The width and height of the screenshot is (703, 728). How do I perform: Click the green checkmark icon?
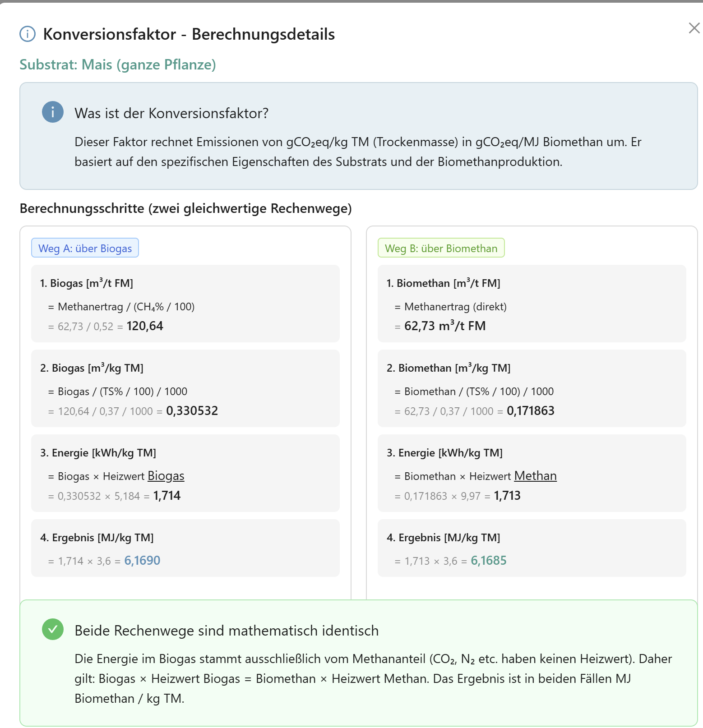coord(52,630)
